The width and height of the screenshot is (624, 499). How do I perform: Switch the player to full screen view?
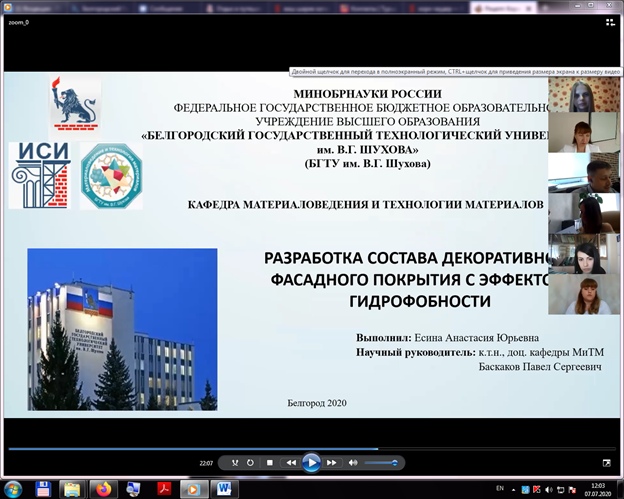[x=606, y=463]
